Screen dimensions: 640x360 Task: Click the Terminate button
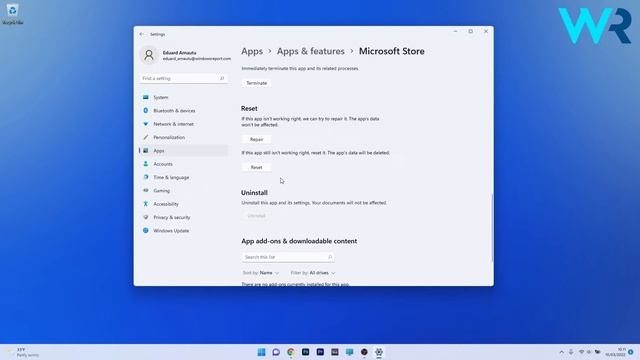tap(256, 83)
